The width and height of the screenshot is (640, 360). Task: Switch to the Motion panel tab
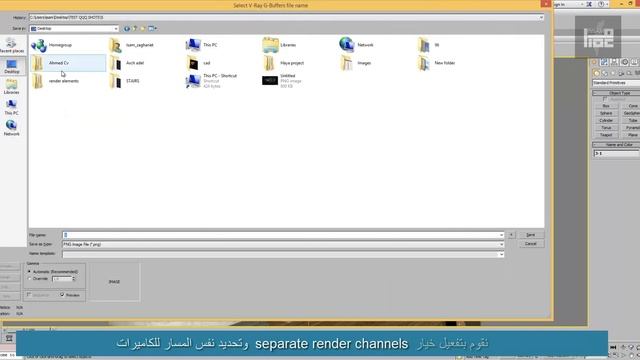(x=624, y=62)
